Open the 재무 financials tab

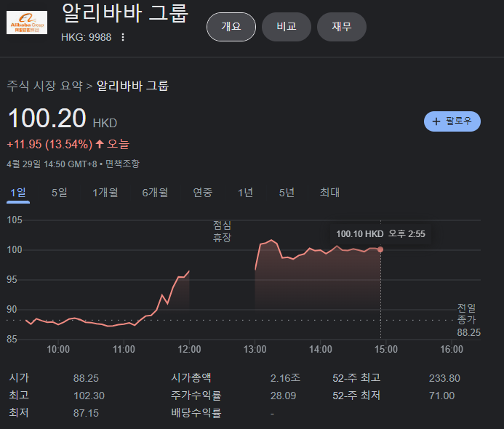(342, 27)
